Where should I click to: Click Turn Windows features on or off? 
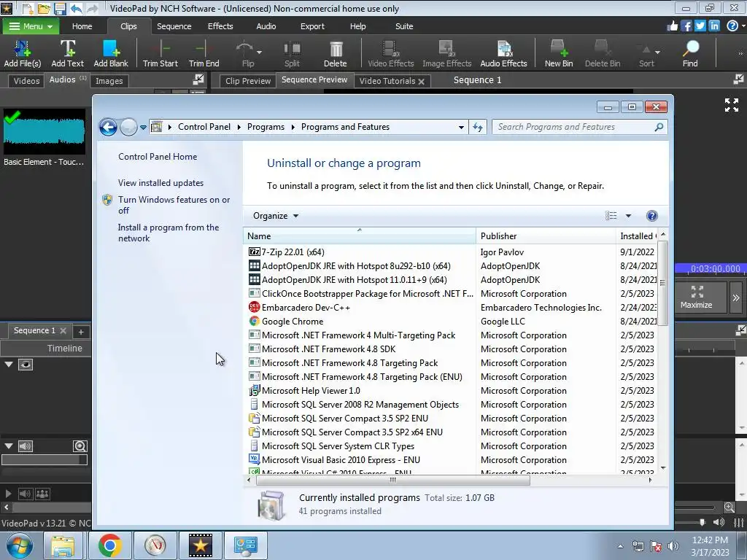(x=174, y=205)
